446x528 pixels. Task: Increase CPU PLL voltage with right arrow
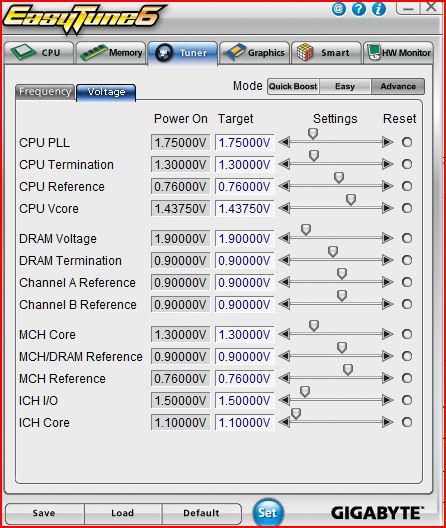(x=388, y=142)
